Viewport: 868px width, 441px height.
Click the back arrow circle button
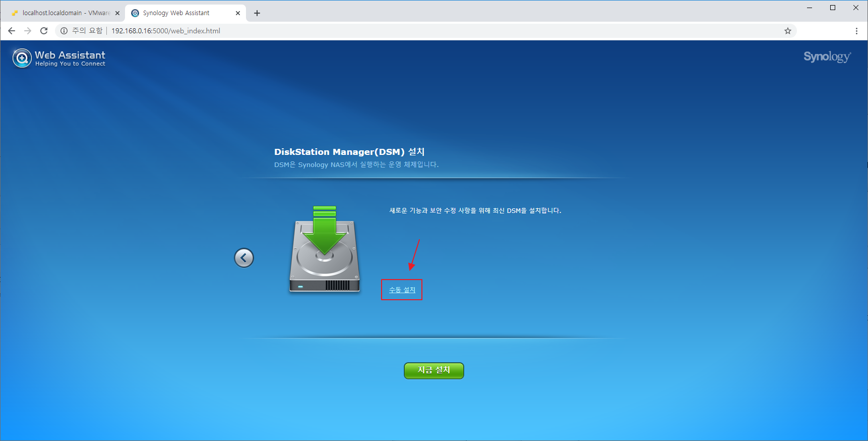244,258
